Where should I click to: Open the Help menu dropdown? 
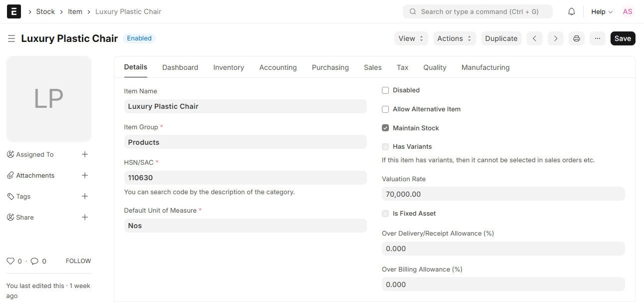click(602, 11)
